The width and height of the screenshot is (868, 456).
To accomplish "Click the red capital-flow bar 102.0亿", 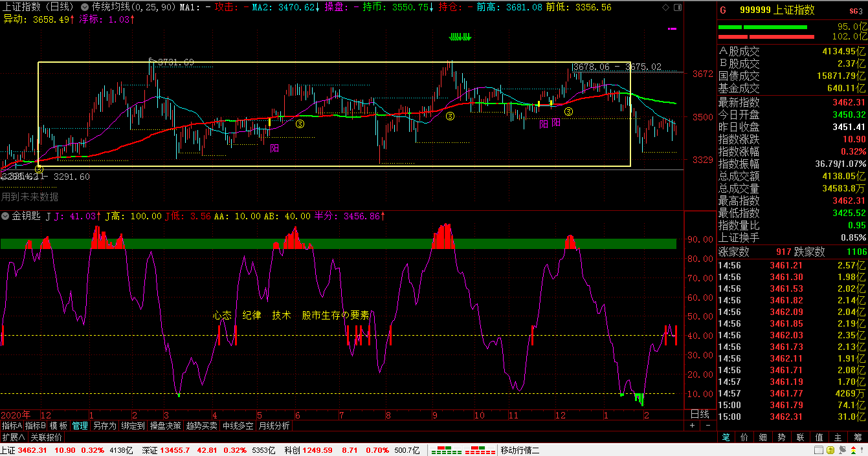I will [x=766, y=37].
